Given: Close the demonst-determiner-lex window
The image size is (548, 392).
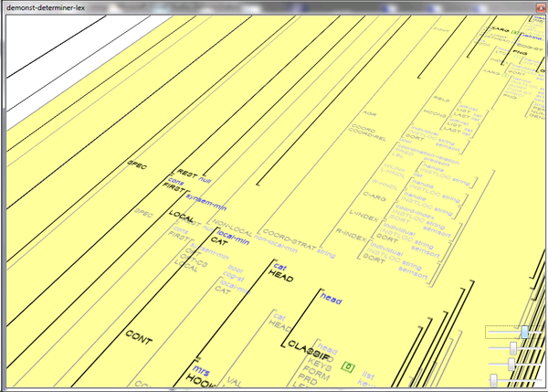Looking at the screenshot, I should click(541, 7).
